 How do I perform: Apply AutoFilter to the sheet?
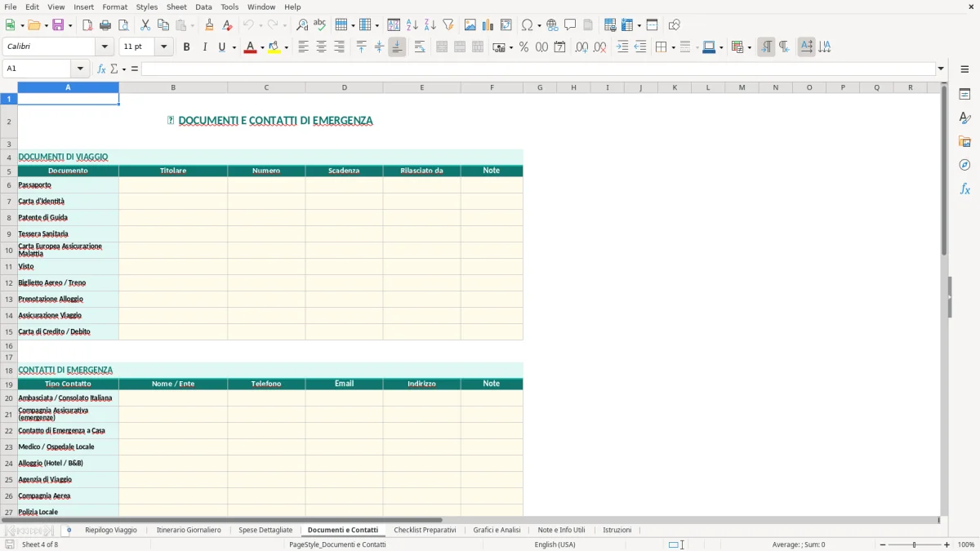(x=448, y=25)
